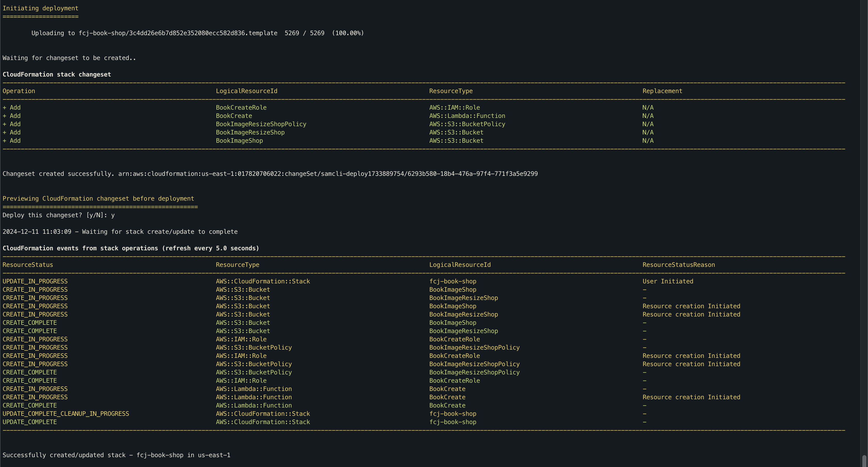Click "BookCreateRole" in the changeset table
868x467 pixels.
[x=241, y=108]
